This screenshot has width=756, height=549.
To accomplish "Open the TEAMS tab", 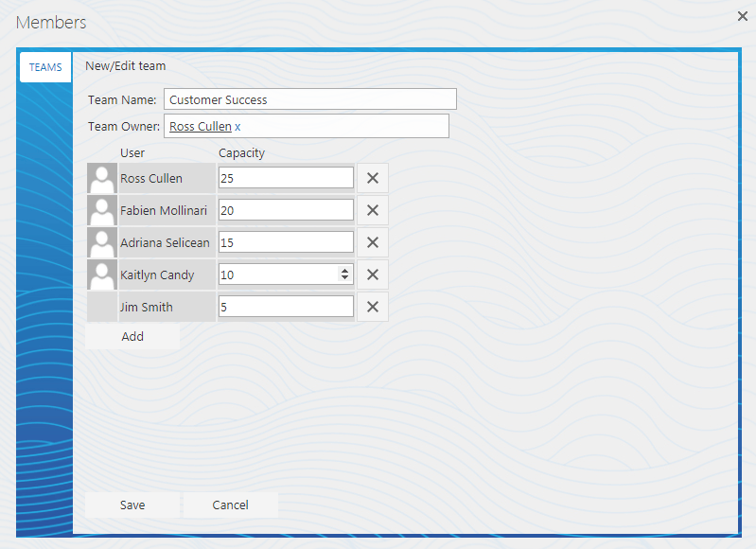I will click(45, 67).
